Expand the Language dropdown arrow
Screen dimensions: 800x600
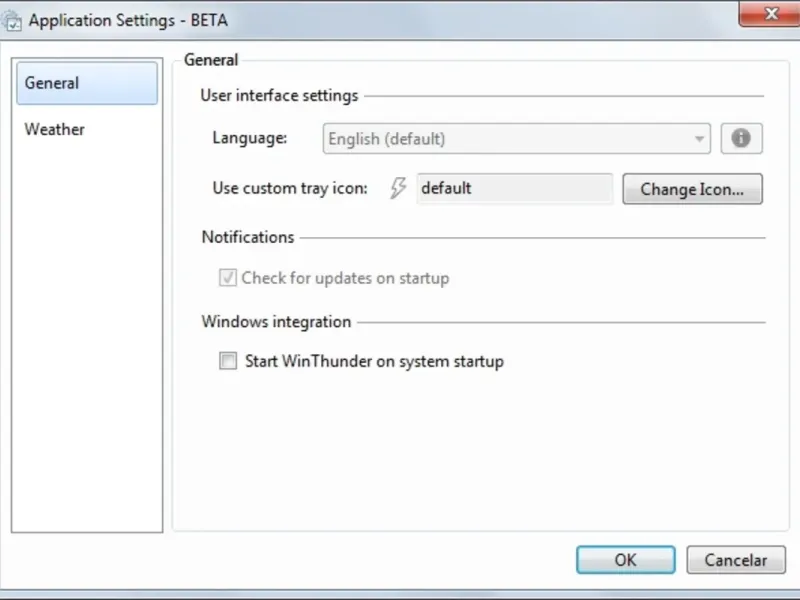click(x=700, y=140)
